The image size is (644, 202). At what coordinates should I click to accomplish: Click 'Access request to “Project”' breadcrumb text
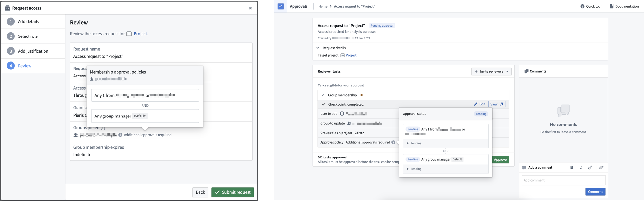click(355, 6)
